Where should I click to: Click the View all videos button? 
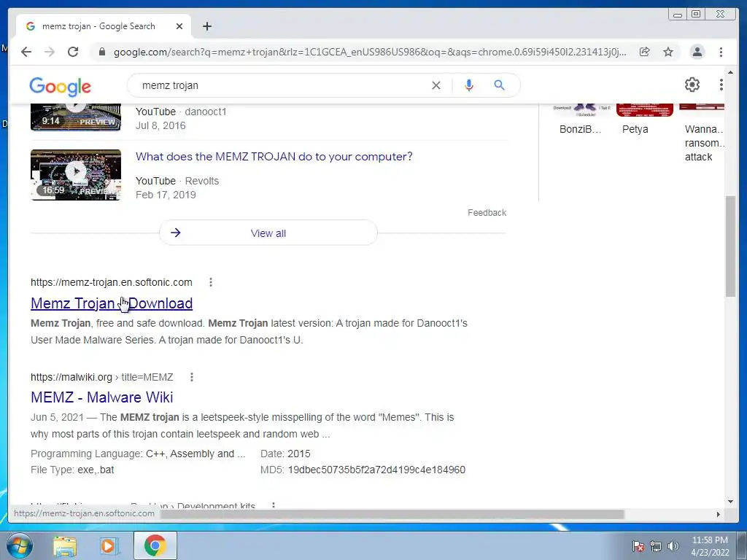[x=268, y=233]
